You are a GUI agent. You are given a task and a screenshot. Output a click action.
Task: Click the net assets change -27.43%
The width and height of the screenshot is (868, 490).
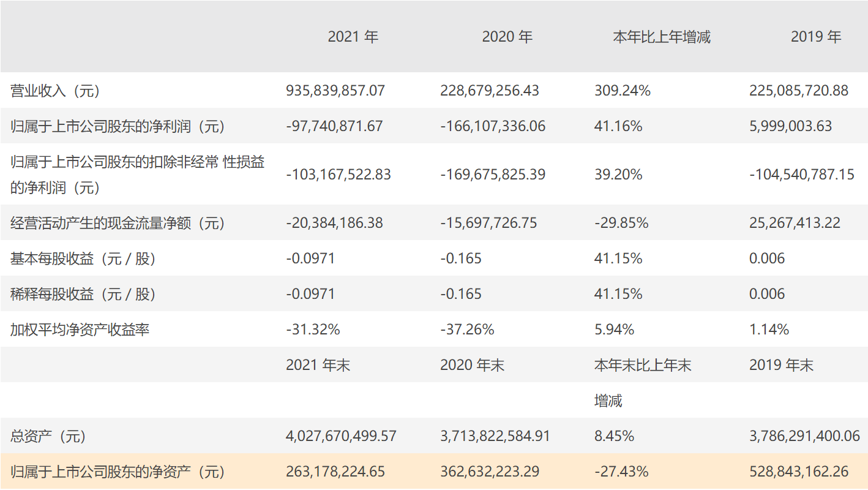point(621,472)
